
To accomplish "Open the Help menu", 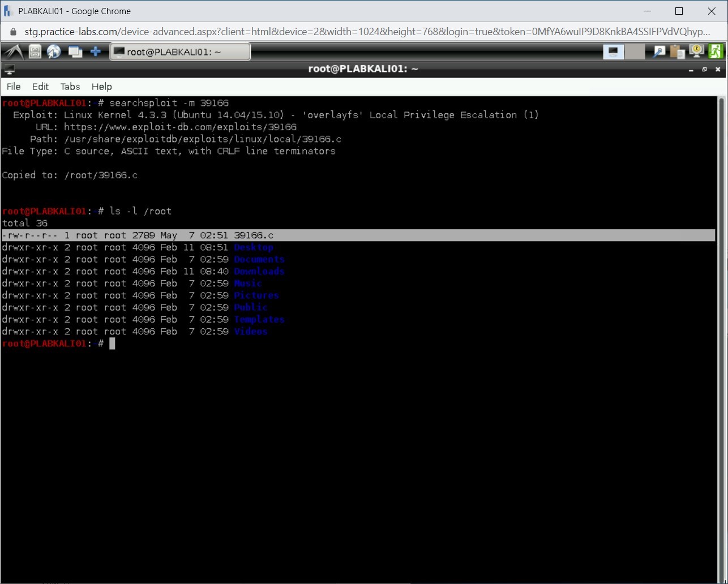I will tap(102, 87).
